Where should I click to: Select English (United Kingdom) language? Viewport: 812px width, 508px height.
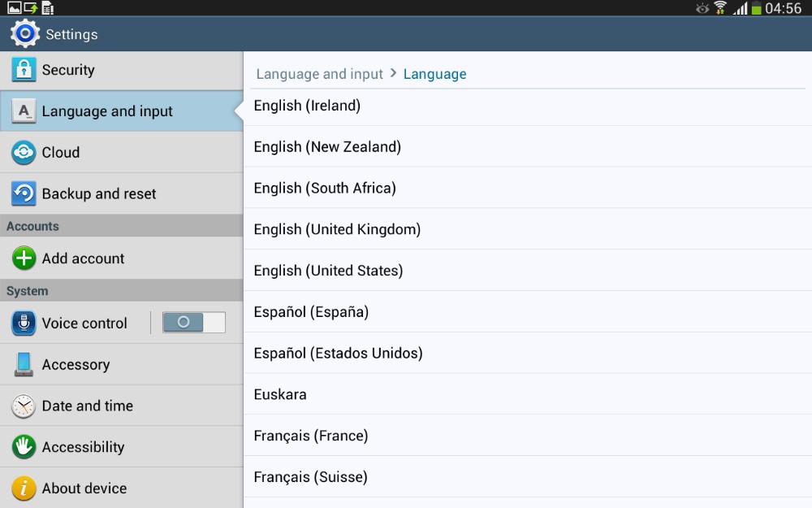(337, 229)
